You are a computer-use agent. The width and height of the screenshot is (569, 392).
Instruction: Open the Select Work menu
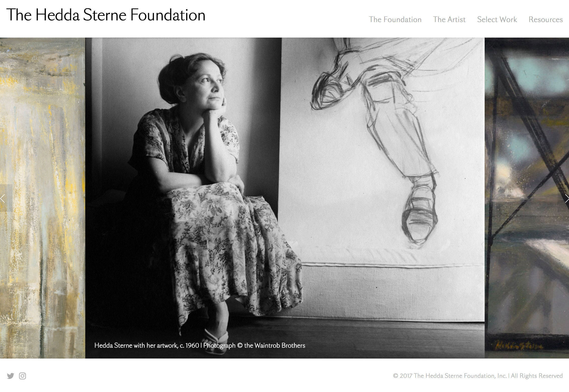tap(497, 19)
